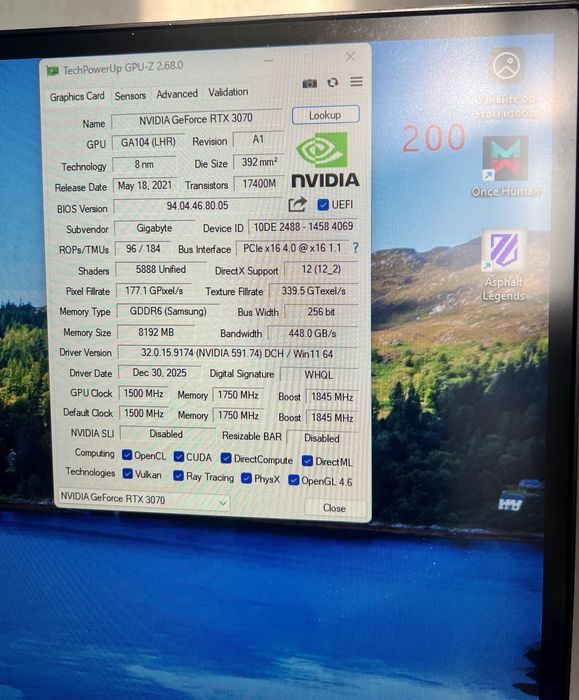Click the BIOS export share icon
Viewport: 579px width, 700px height.
(x=297, y=204)
